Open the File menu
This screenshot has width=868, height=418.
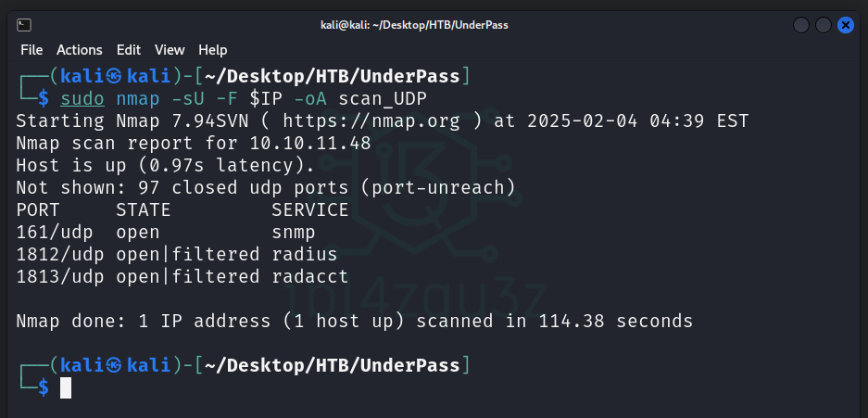tap(31, 50)
